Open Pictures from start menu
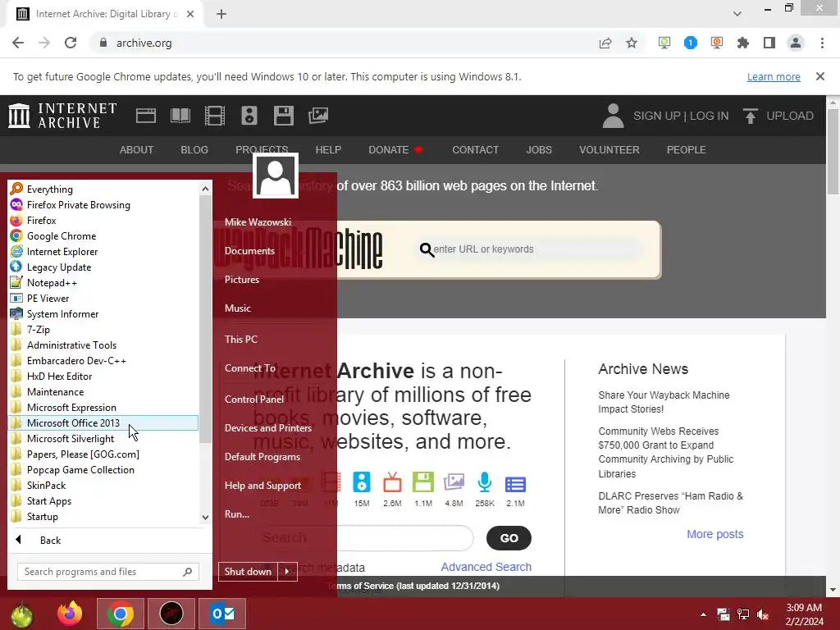This screenshot has width=840, height=630. 242,280
